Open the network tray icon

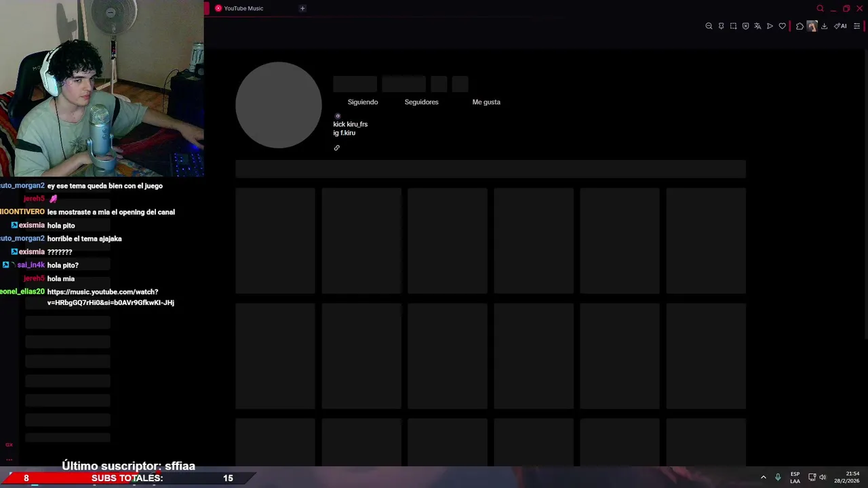[x=812, y=477]
